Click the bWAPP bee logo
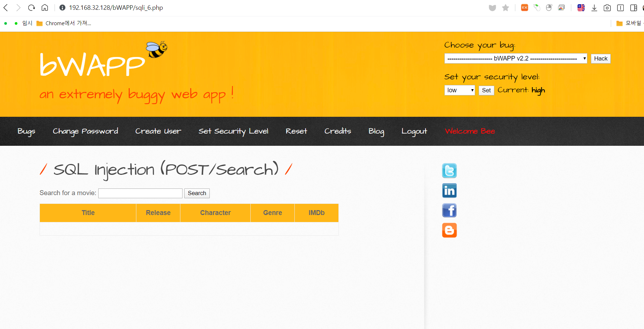Screen dimensions: 644x329 pos(157,49)
